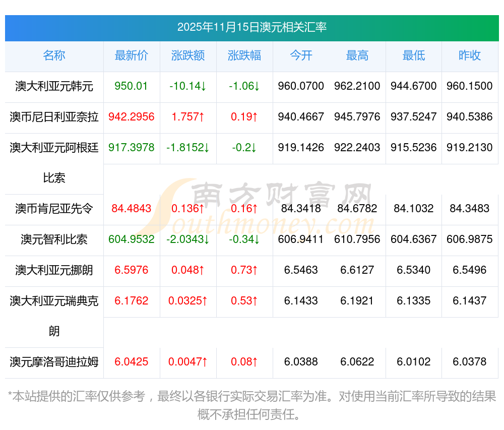Click the low value 915.5236
This screenshot has width=504, height=430.
(x=414, y=148)
